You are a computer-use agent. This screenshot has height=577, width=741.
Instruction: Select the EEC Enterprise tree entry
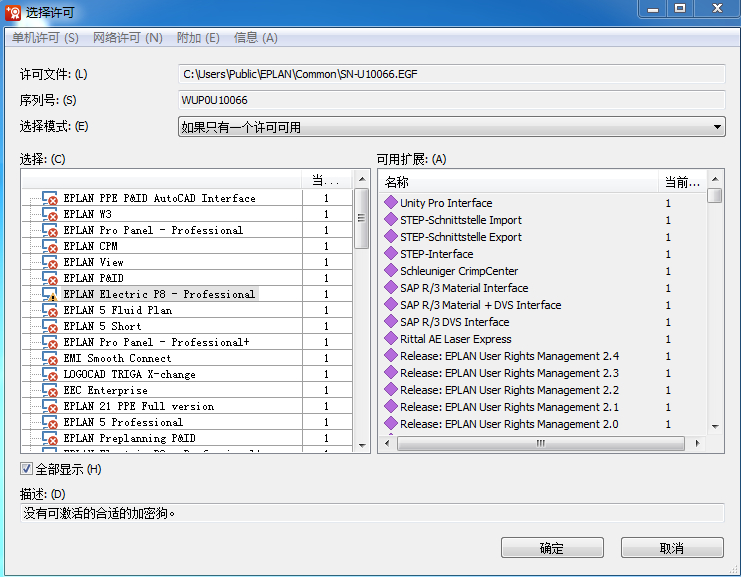tap(105, 390)
